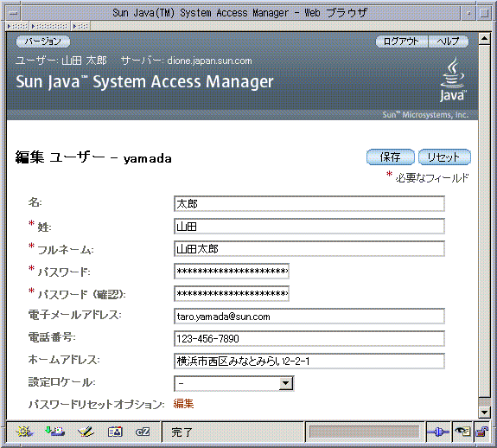Screen dimensions: 497x448
Task: Click the 完了 status text
Action: (x=182, y=432)
